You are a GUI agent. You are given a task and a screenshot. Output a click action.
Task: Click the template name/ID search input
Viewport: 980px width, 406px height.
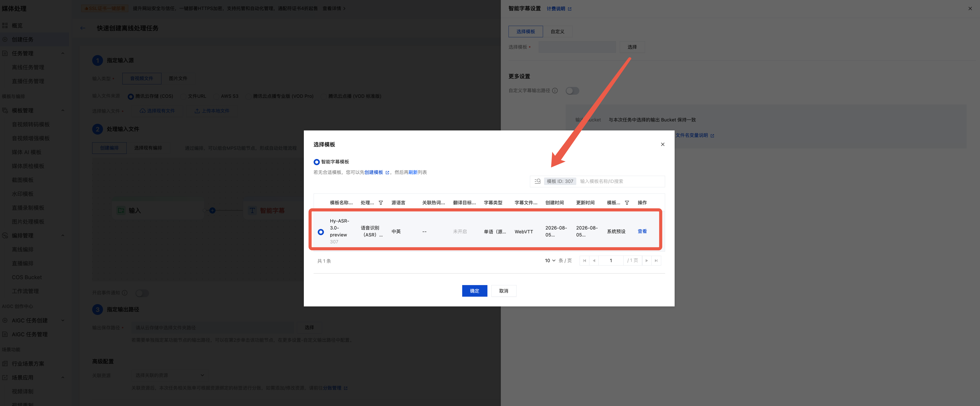(621, 181)
